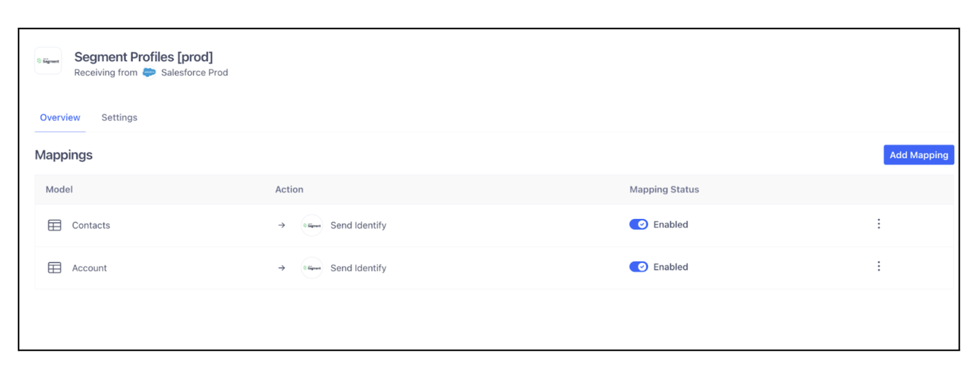The image size is (980, 367).
Task: Click Send Identify action for Account
Action: pyautogui.click(x=358, y=268)
